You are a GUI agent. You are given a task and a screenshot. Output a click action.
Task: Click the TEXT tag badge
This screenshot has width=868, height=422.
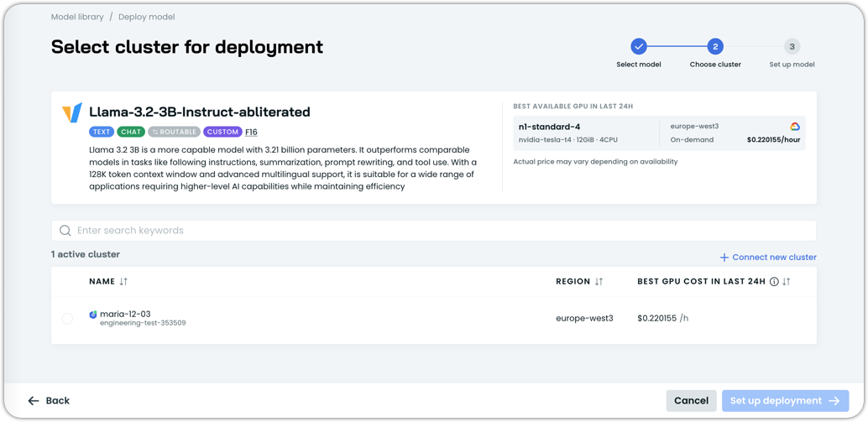tap(102, 133)
